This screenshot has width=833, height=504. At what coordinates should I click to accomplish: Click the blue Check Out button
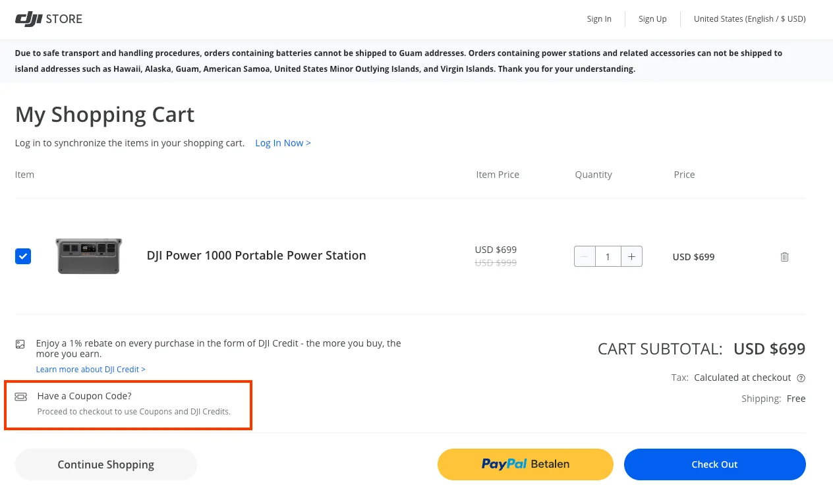pyautogui.click(x=714, y=464)
